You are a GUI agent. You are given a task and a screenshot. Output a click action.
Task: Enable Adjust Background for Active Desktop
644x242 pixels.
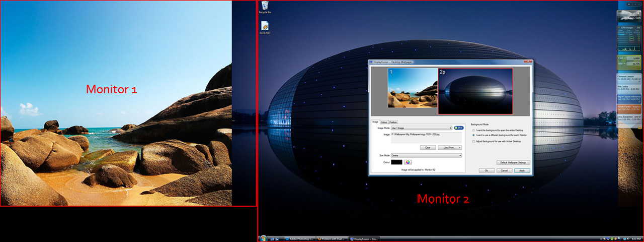point(473,141)
